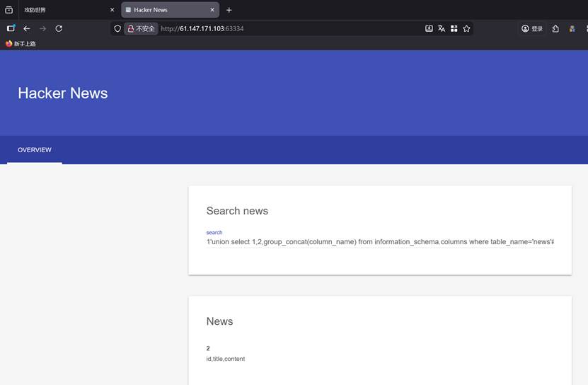This screenshot has width=588, height=385.
Task: Click the News heading
Action: tap(219, 321)
